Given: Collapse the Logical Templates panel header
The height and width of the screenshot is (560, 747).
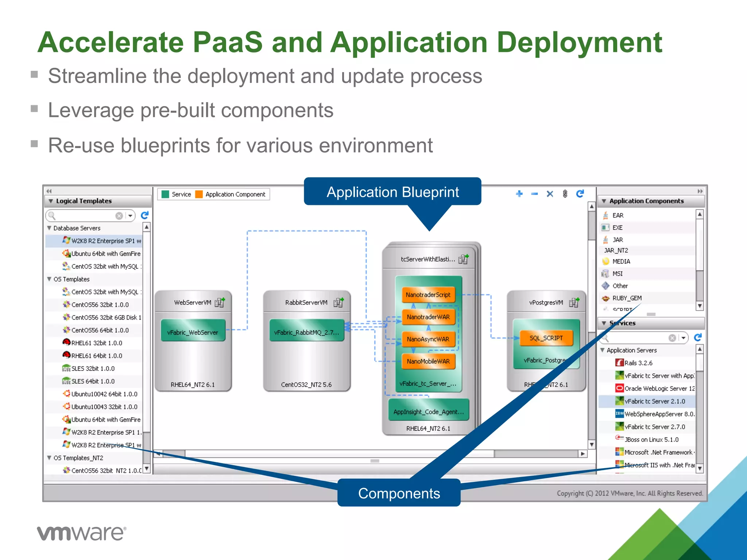Looking at the screenshot, I should tap(51, 201).
